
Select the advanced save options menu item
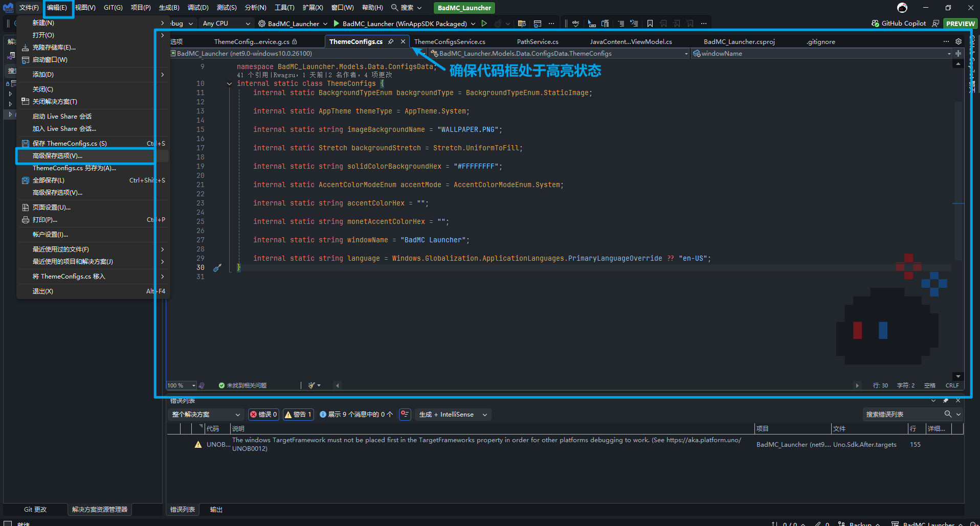tap(57, 156)
